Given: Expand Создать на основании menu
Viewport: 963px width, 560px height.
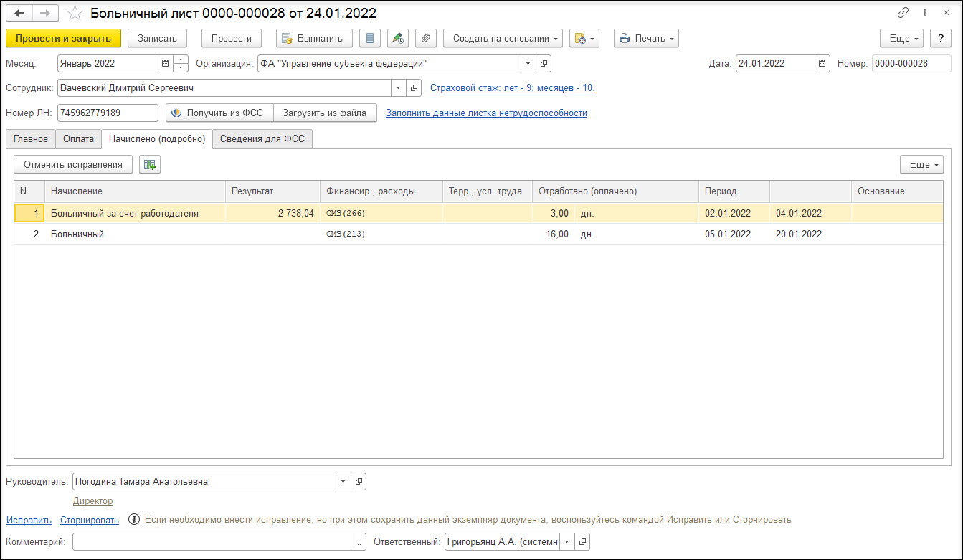Looking at the screenshot, I should point(503,38).
